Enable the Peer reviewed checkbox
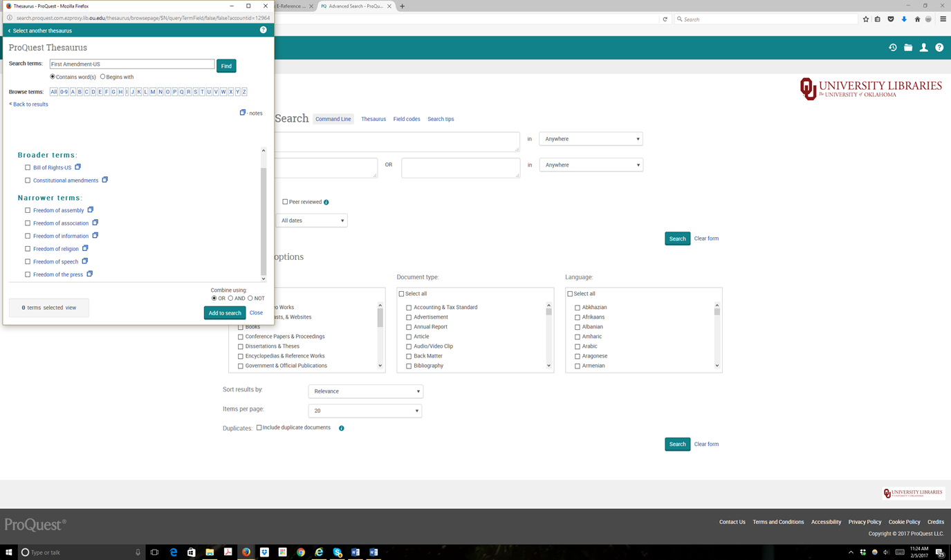The height and width of the screenshot is (560, 951). tap(285, 202)
